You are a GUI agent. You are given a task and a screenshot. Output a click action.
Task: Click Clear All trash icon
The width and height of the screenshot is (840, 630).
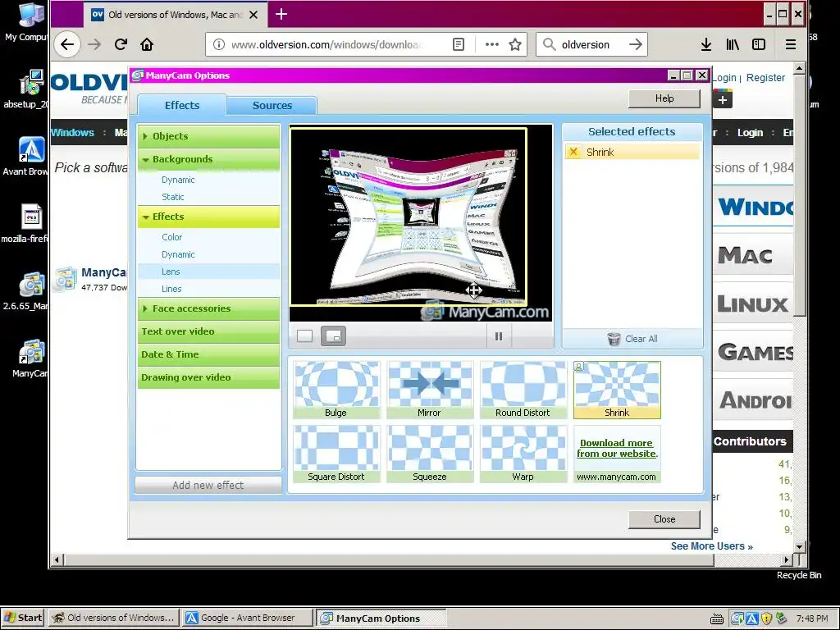(x=614, y=339)
